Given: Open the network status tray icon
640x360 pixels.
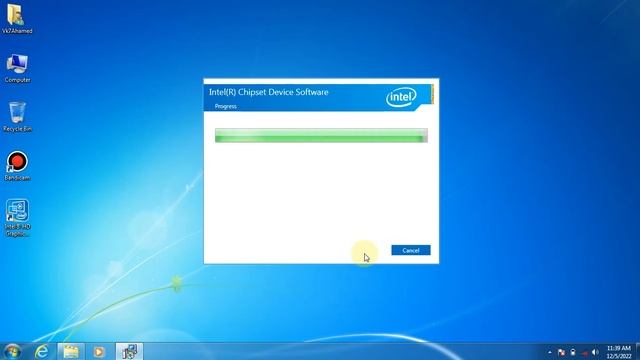Looking at the screenshot, I should pyautogui.click(x=584, y=352).
